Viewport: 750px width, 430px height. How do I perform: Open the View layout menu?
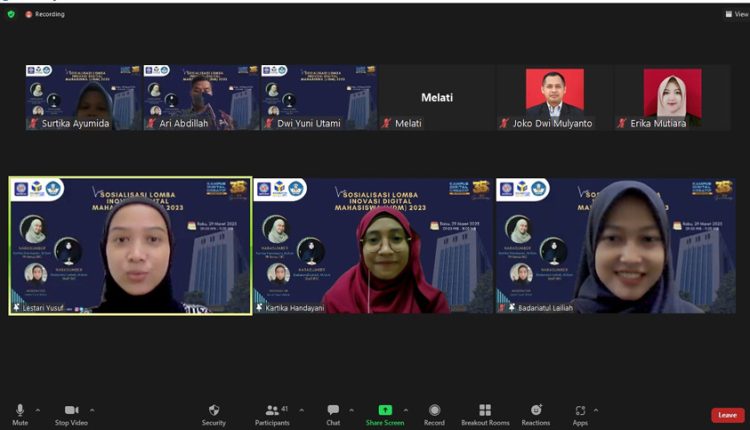pos(737,14)
